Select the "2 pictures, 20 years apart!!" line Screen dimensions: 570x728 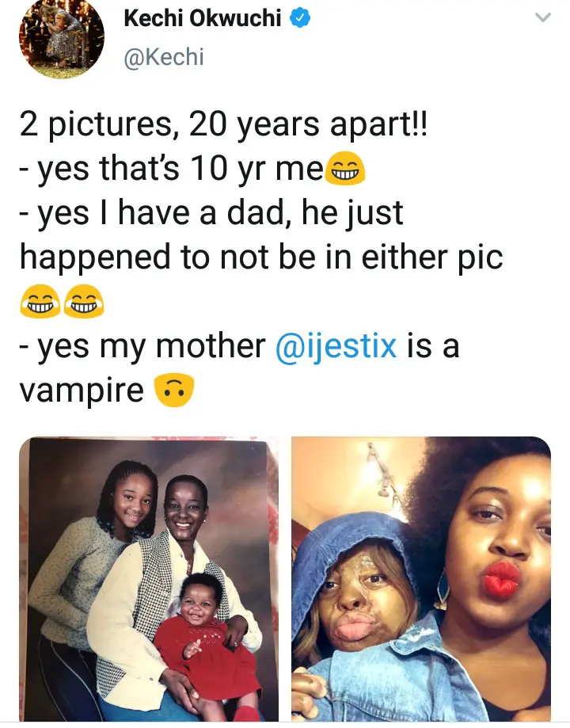pyautogui.click(x=222, y=124)
